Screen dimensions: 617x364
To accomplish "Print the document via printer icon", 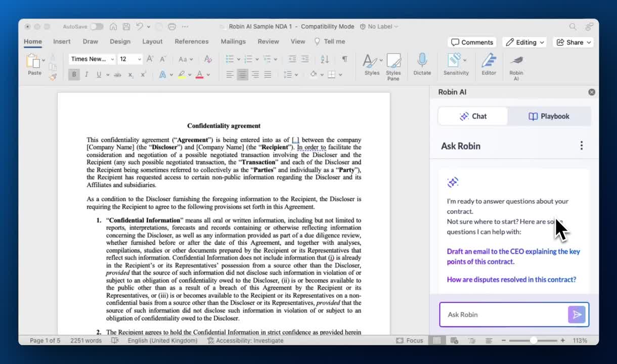I will point(172,26).
